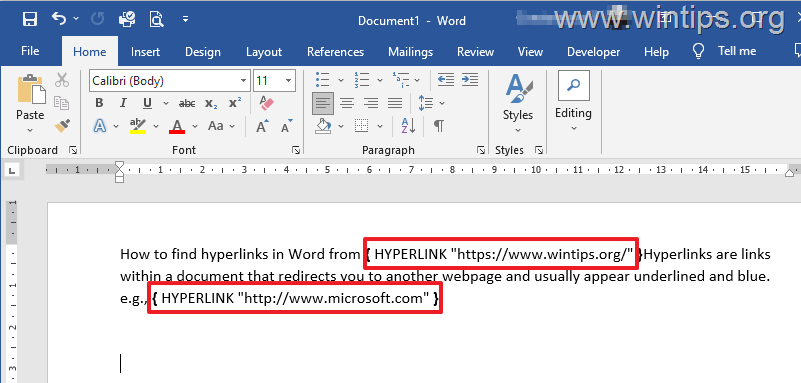Open the Undo history dropdown arrow
The image size is (801, 383).
point(76,19)
